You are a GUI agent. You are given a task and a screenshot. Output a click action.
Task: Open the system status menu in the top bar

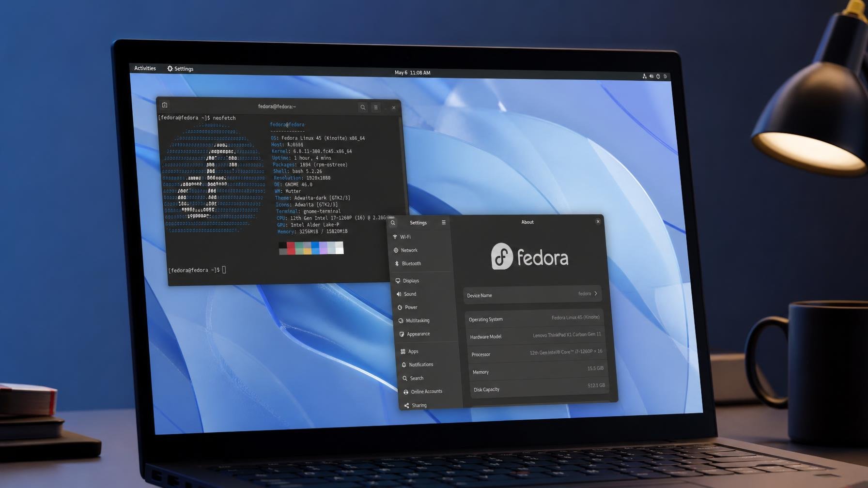tap(655, 76)
